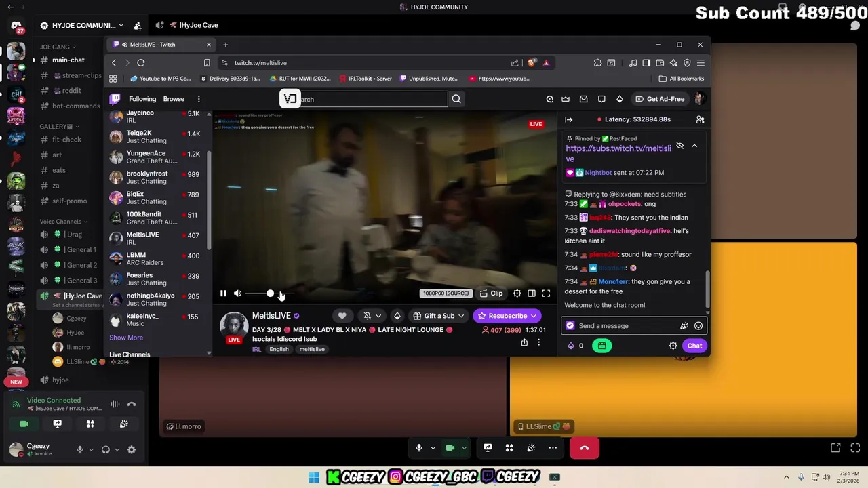
Task: Click the purple Chat send button
Action: click(x=694, y=346)
